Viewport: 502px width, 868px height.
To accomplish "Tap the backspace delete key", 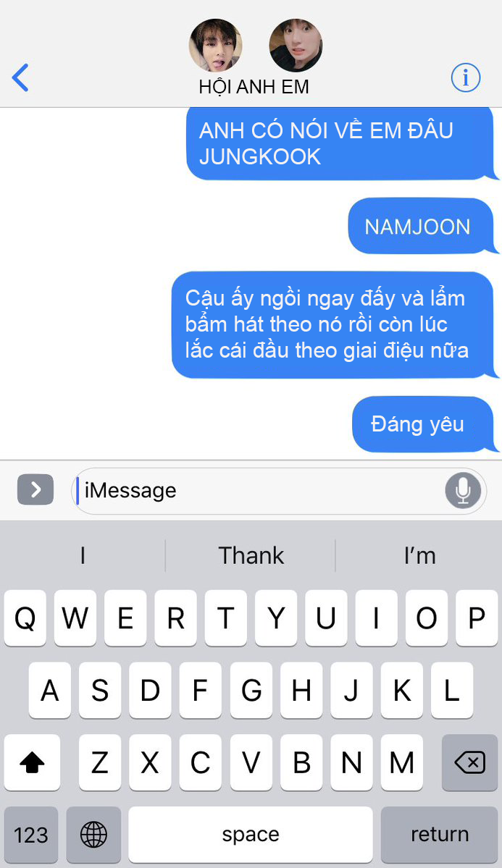I will [x=470, y=763].
